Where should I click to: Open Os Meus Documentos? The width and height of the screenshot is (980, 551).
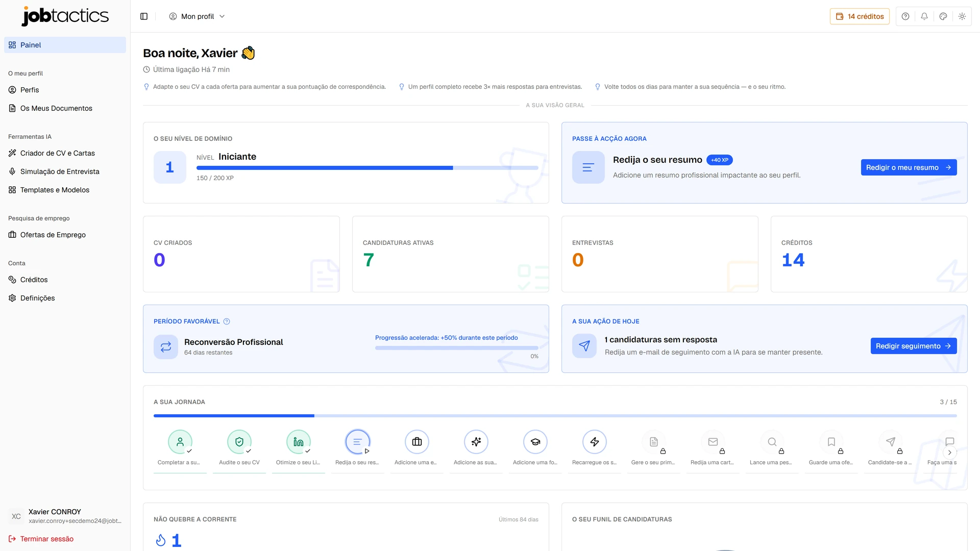click(65, 108)
